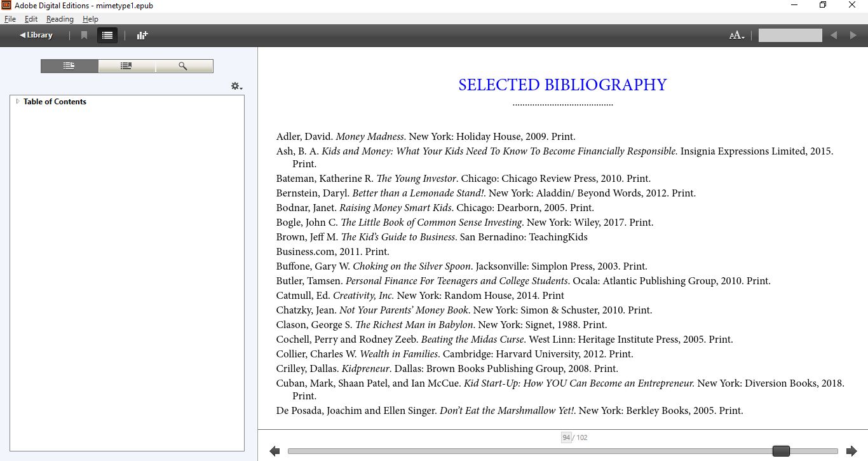868x461 pixels.
Task: Click the Crilley, Dallas entry
Action: (x=447, y=369)
